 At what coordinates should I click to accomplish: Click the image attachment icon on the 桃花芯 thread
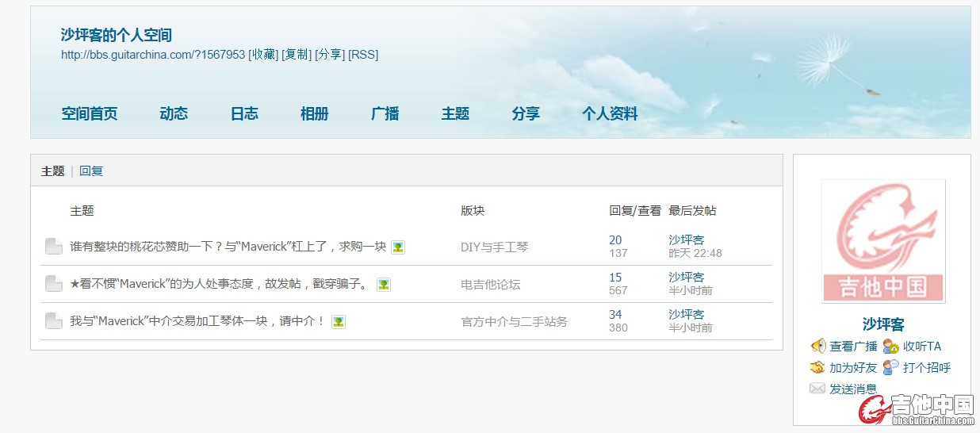click(x=398, y=247)
